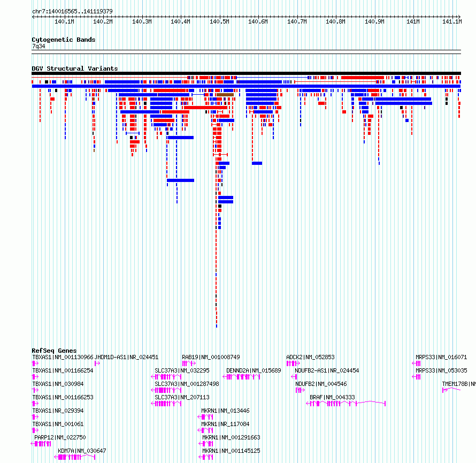Select the 140.6M ruler label
476x463 pixels.
[x=258, y=21]
